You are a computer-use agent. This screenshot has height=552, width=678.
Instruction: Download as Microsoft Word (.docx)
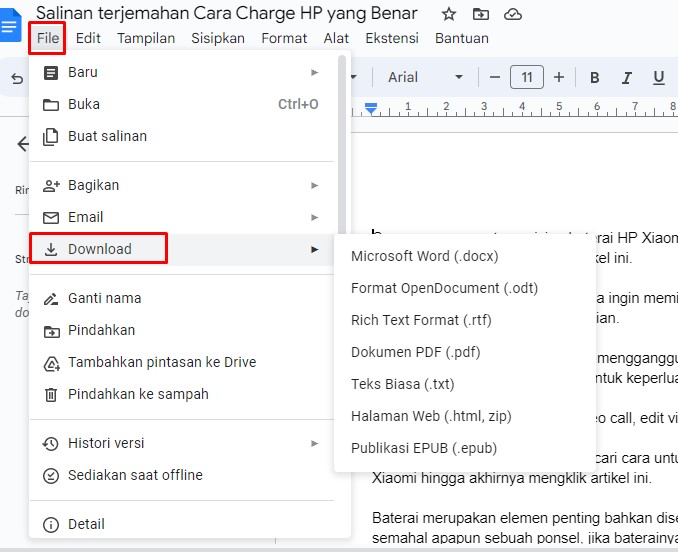tap(465, 256)
